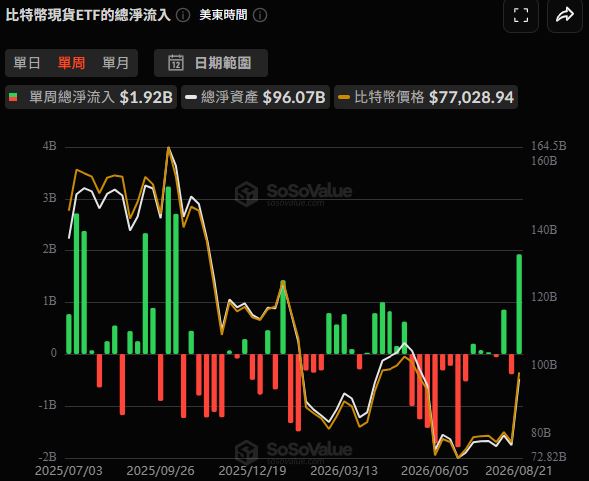
Task: Click the -1B left axis label
Action: point(47,405)
